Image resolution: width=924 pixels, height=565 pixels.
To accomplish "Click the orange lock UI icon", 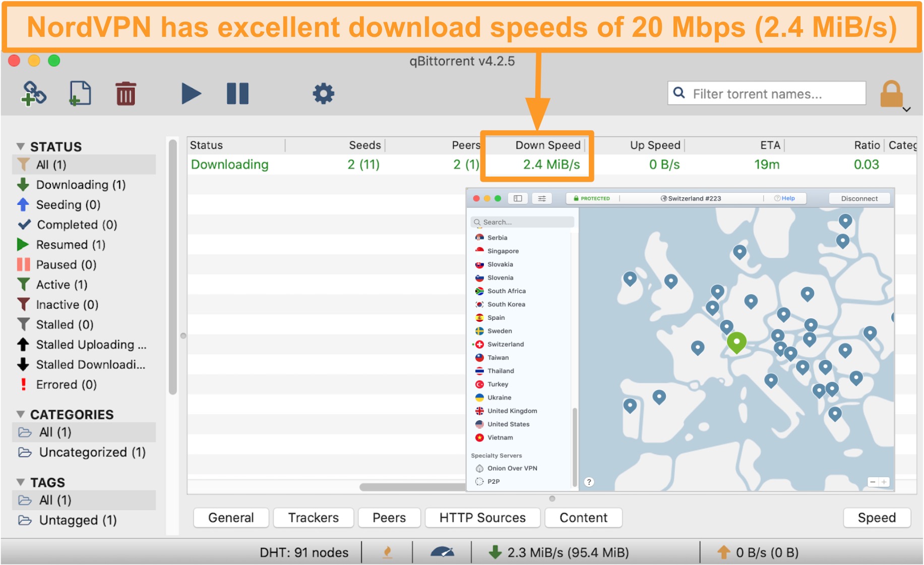I will [891, 94].
